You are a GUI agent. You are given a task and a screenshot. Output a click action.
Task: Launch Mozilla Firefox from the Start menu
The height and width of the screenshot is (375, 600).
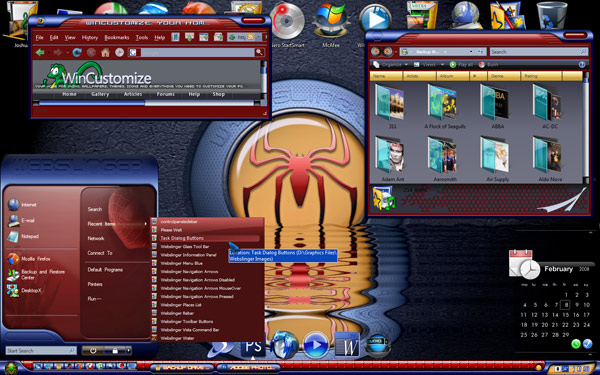pos(29,259)
